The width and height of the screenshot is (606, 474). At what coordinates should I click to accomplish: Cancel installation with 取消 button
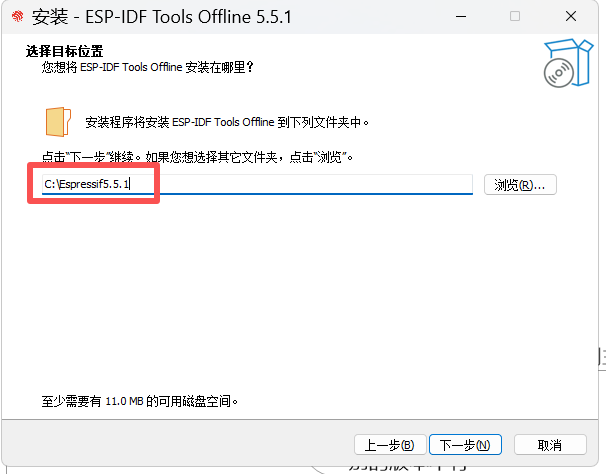pos(550,445)
